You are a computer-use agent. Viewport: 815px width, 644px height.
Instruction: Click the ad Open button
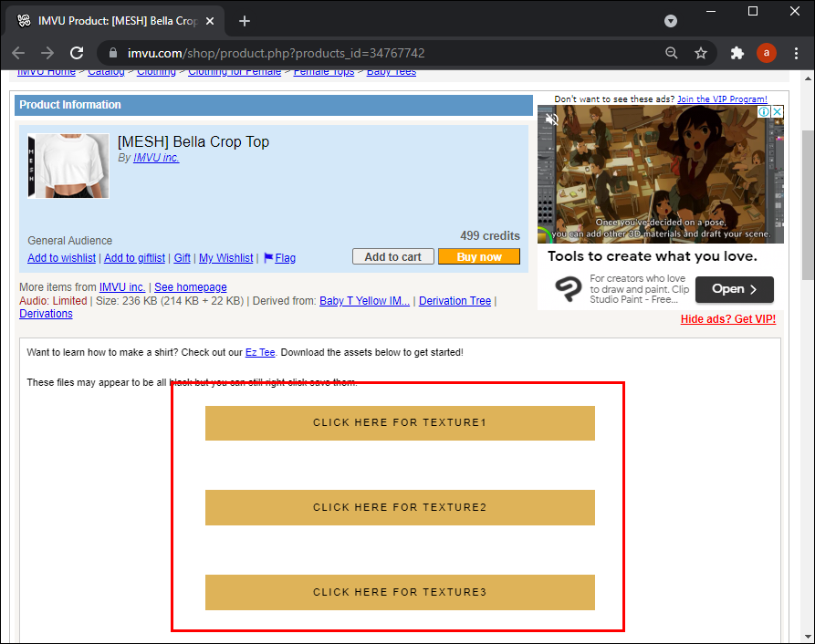click(734, 289)
